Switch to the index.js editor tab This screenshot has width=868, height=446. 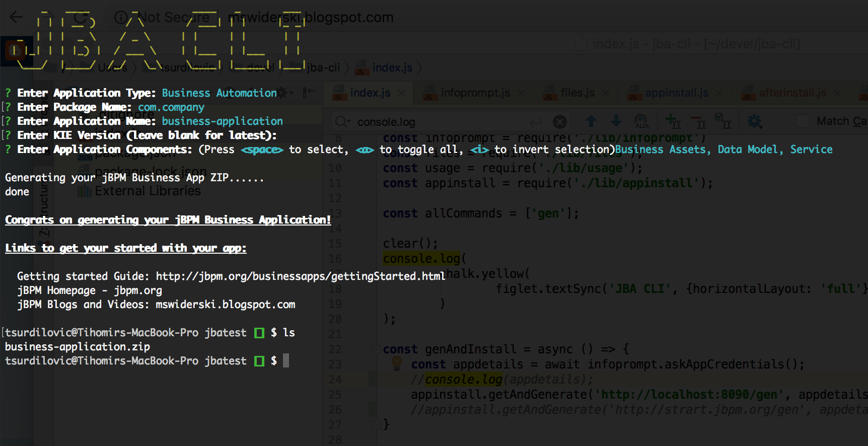(x=370, y=93)
